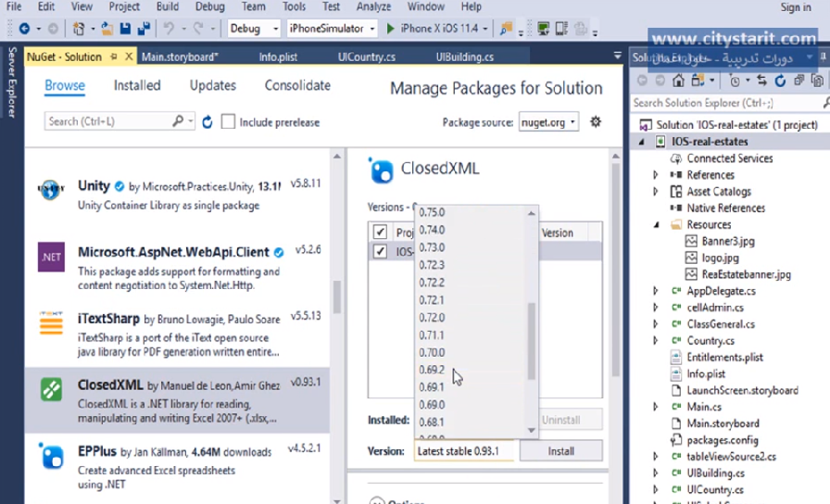Click the Open File toolbar icon

pyautogui.click(x=107, y=29)
